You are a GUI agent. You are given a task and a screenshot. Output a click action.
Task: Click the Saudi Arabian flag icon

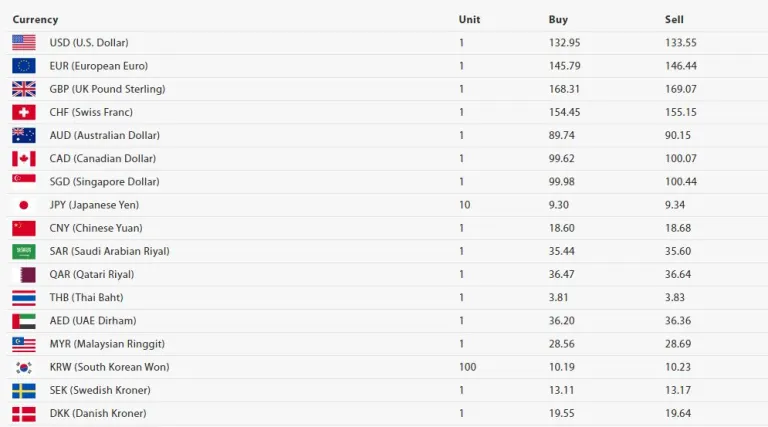click(x=24, y=251)
